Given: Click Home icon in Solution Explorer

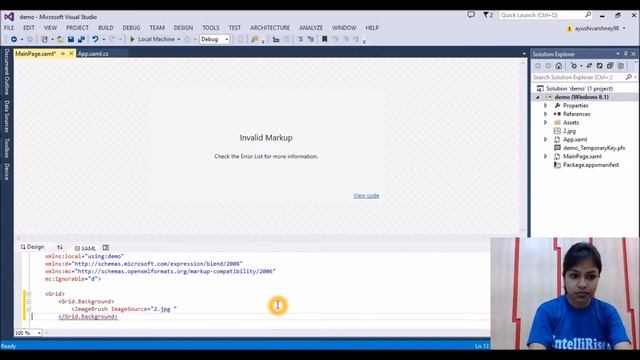Looking at the screenshot, I should (559, 66).
